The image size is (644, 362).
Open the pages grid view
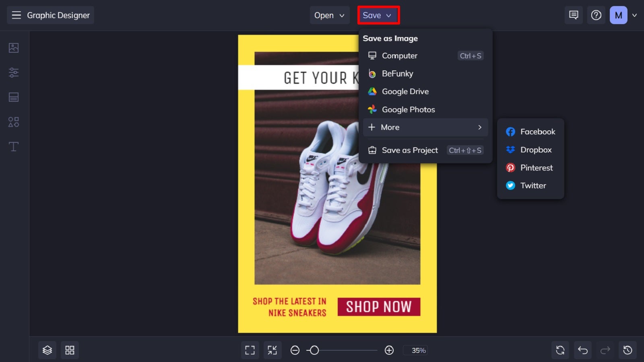(x=70, y=350)
